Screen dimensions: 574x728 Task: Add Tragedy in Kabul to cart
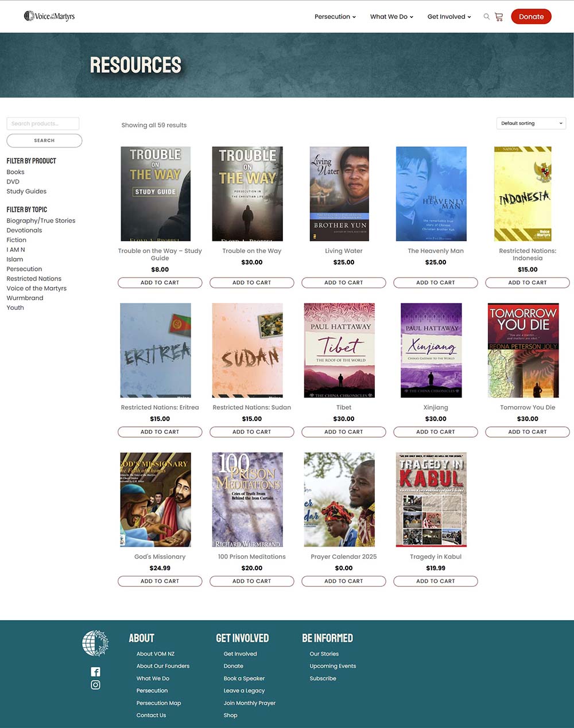[436, 581]
